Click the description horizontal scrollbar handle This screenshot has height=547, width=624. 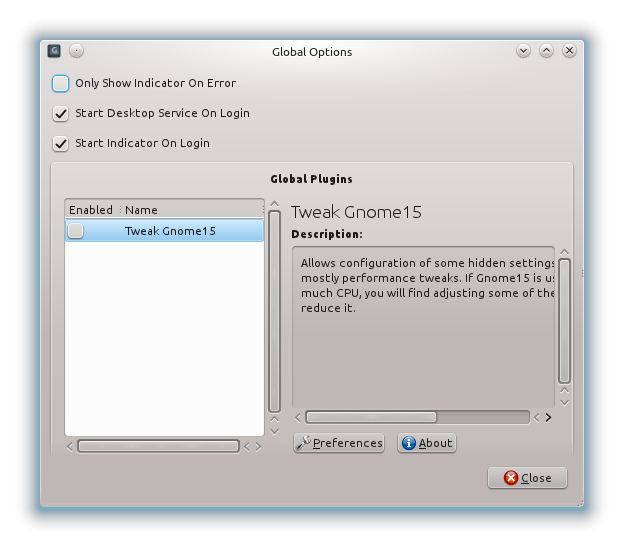(371, 417)
